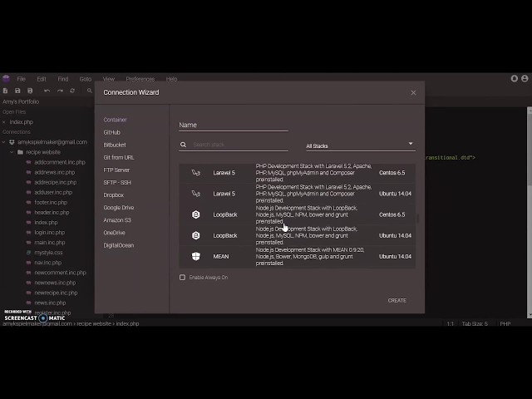This screenshot has width=532, height=399.
Task: Open the Help menu
Action: (x=172, y=79)
